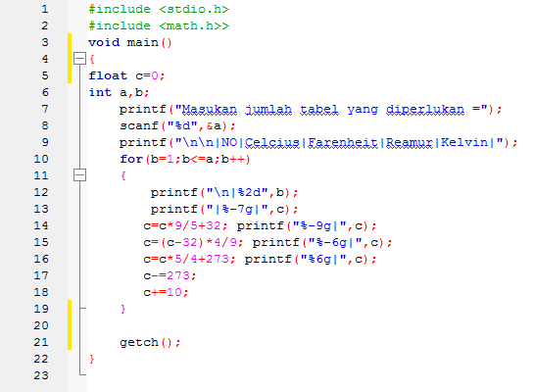Click the closing brace on line 22
Viewport: 533px width, 392px height.
point(91,359)
